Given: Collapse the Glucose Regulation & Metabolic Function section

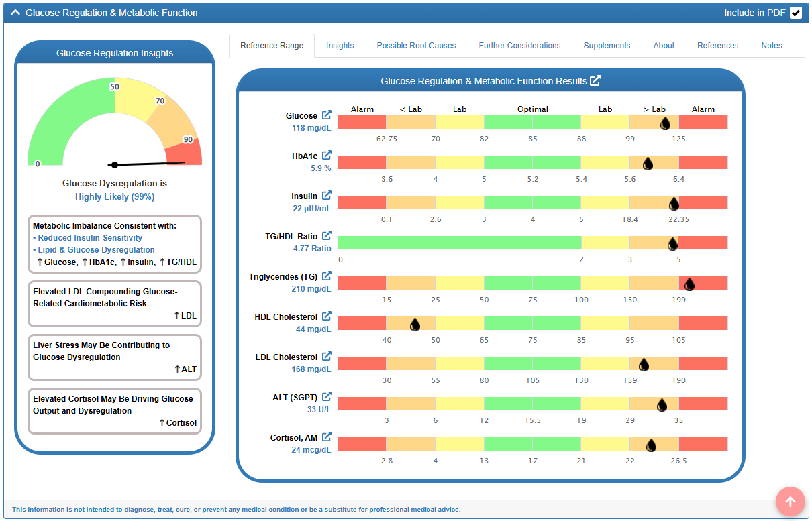Looking at the screenshot, I should tap(15, 13).
